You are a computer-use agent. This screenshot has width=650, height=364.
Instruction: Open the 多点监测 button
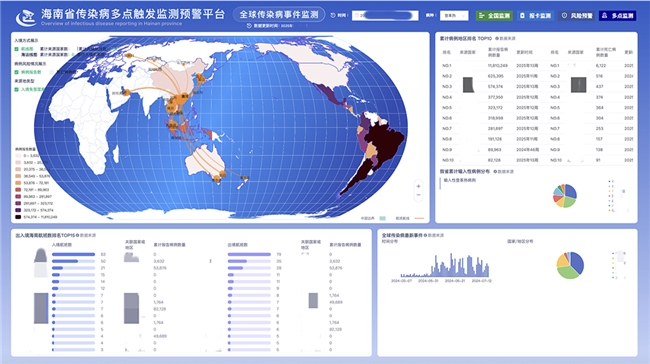coord(618,16)
